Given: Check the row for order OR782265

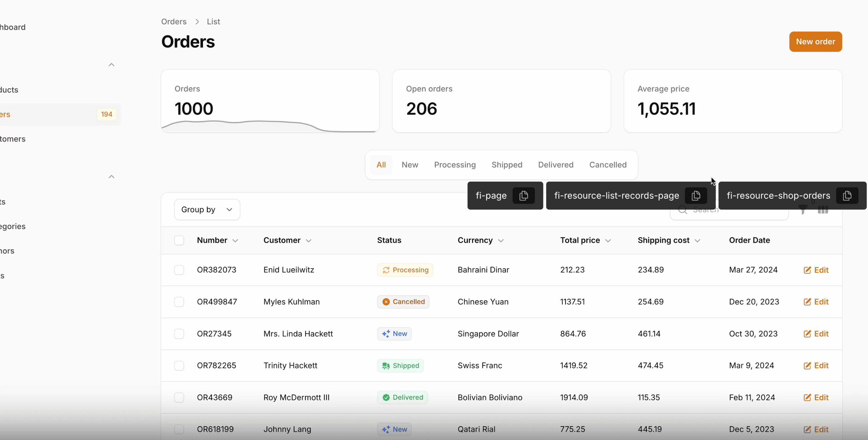Looking at the screenshot, I should pos(179,366).
